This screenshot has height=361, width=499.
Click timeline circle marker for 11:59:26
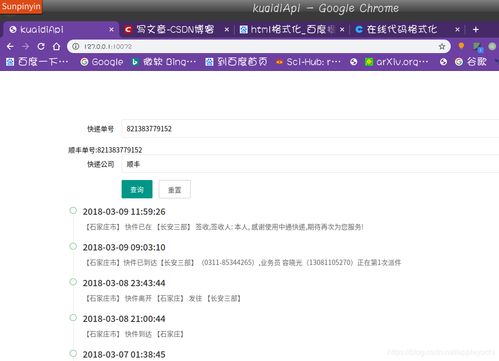pyautogui.click(x=73, y=210)
